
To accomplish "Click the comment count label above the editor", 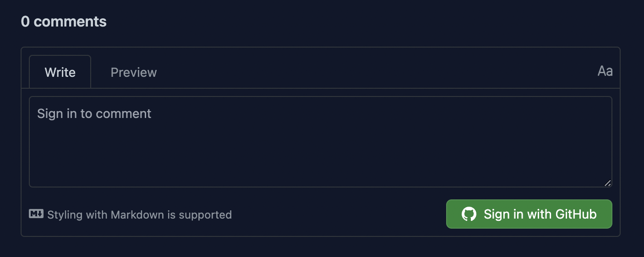I will point(64,21).
